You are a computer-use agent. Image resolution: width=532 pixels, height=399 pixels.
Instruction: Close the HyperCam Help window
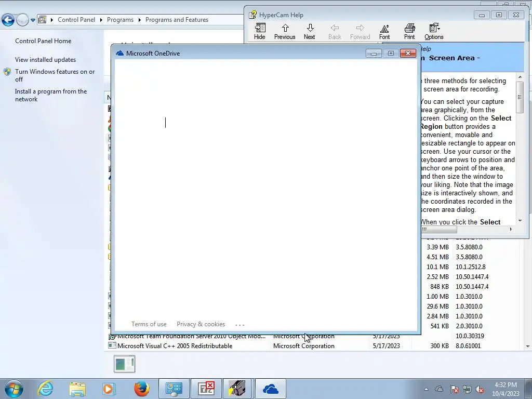coord(516,15)
